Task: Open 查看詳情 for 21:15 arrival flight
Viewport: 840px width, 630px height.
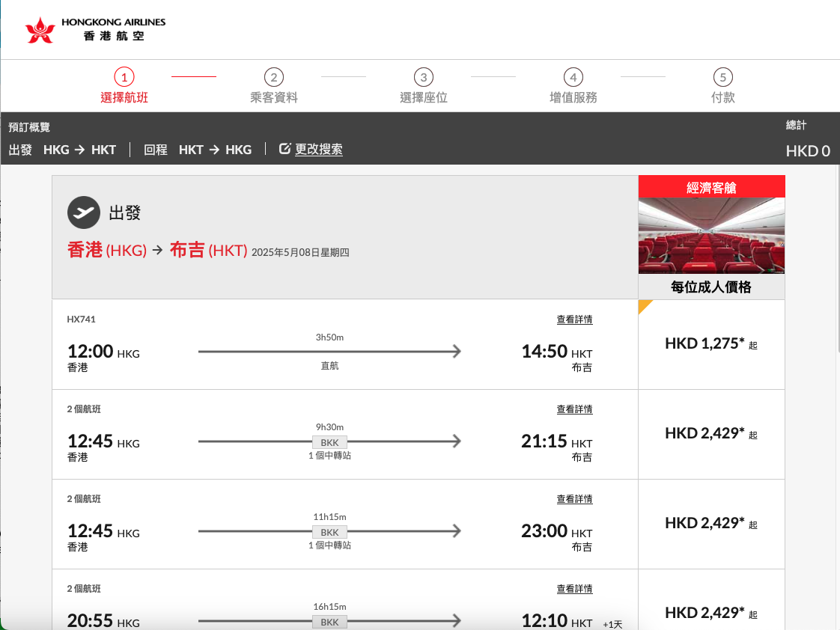Action: pyautogui.click(x=574, y=409)
